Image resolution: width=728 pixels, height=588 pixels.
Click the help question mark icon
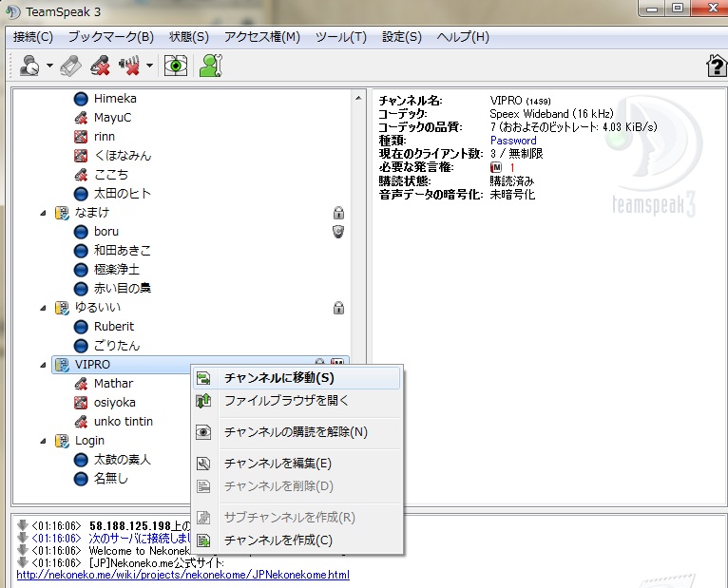point(716,66)
